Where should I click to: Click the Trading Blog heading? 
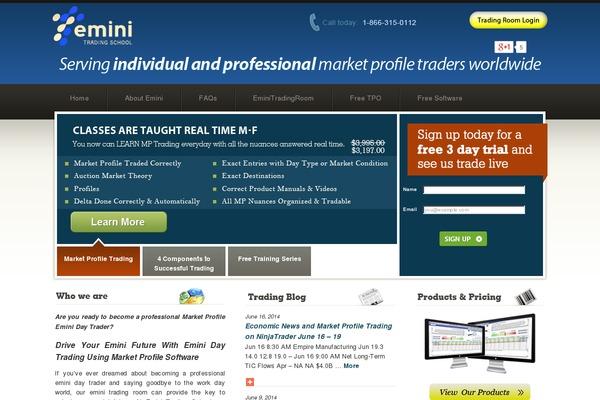click(x=277, y=297)
